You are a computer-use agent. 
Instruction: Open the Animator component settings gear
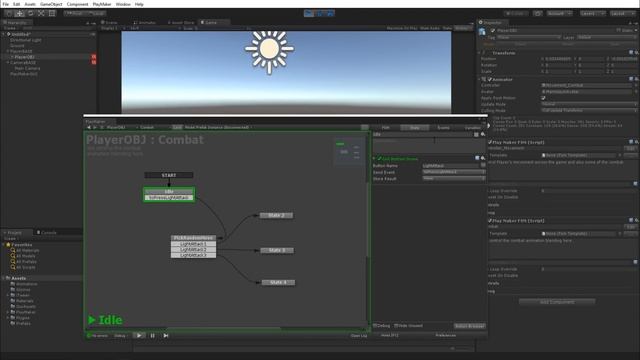[x=636, y=79]
